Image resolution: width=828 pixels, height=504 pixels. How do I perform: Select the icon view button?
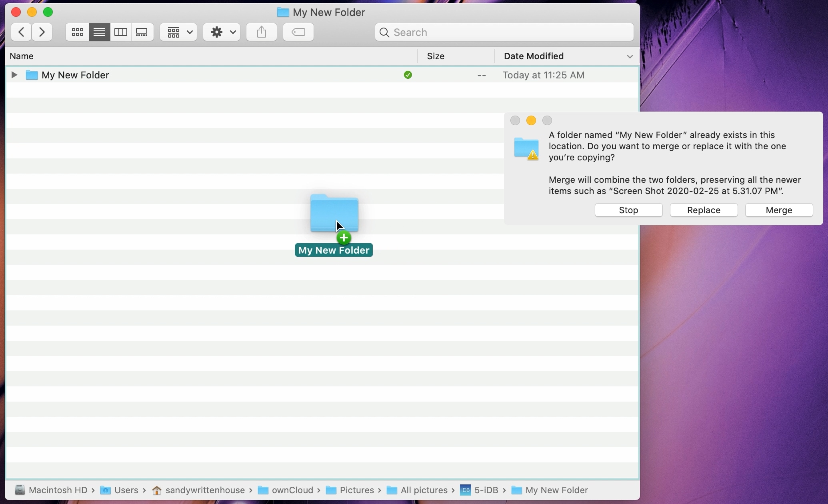[x=77, y=32]
